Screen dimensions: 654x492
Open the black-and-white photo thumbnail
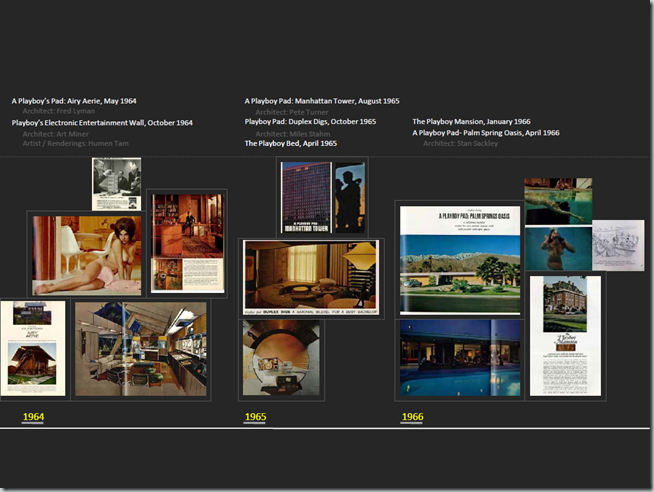pos(116,184)
